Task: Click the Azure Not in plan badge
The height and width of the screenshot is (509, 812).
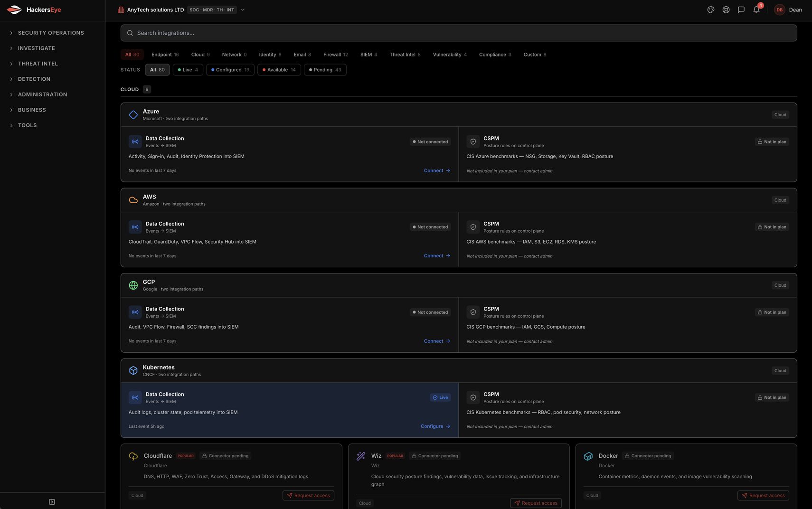Action: click(x=772, y=141)
